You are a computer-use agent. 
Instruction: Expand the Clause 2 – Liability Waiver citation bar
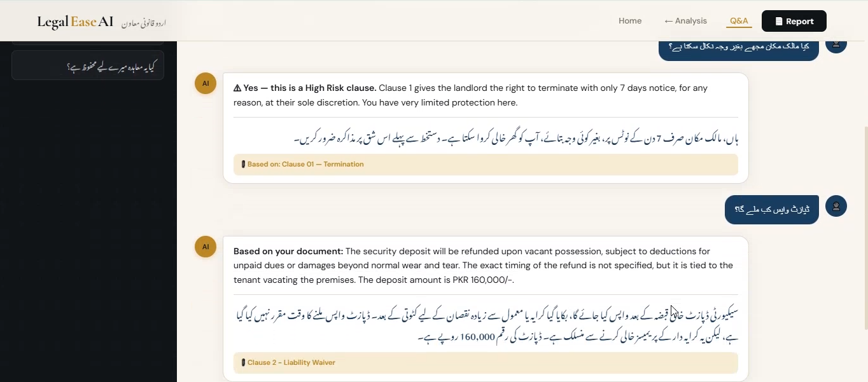click(486, 362)
